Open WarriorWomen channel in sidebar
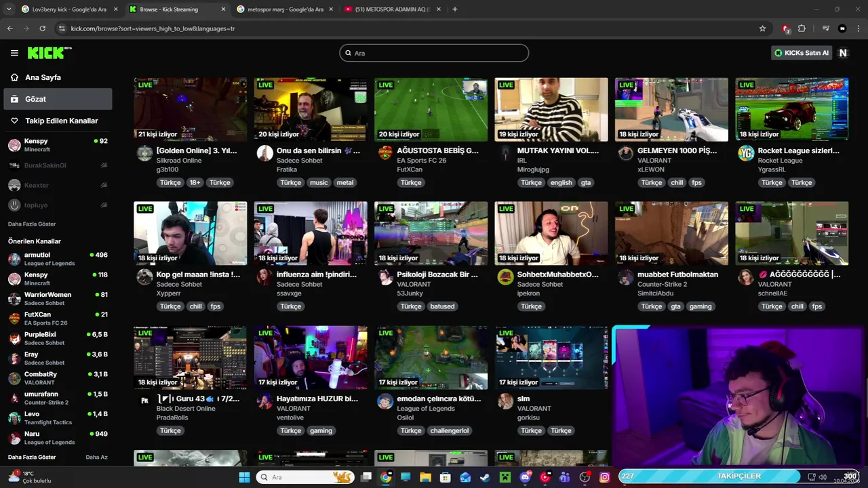The width and height of the screenshot is (868, 488). [58, 299]
